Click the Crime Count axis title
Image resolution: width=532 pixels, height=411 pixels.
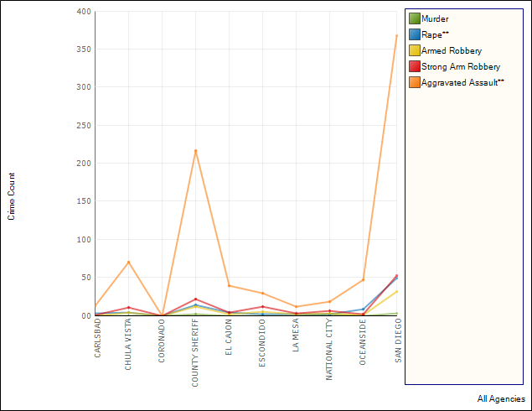click(x=12, y=196)
